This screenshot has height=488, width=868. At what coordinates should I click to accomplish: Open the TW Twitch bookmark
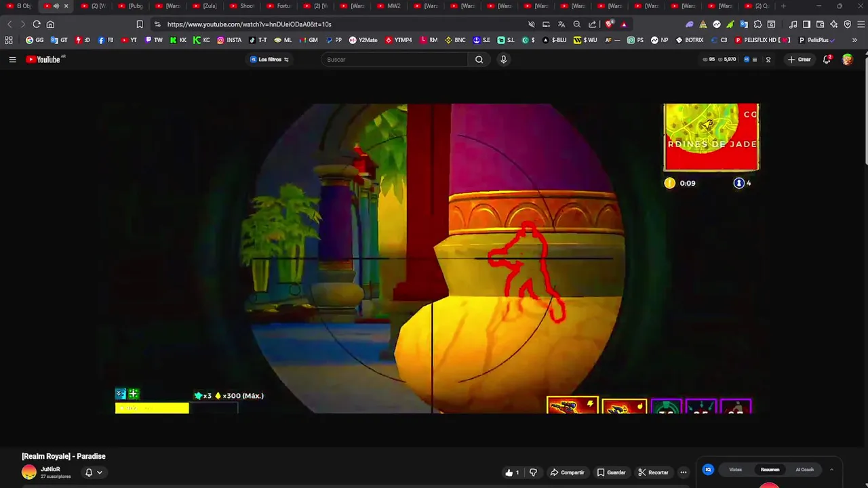coord(154,40)
